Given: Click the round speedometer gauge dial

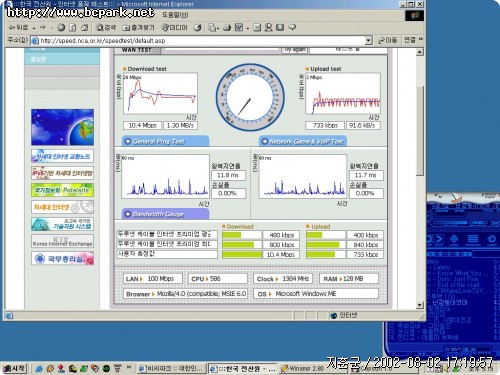Looking at the screenshot, I should (250, 97).
